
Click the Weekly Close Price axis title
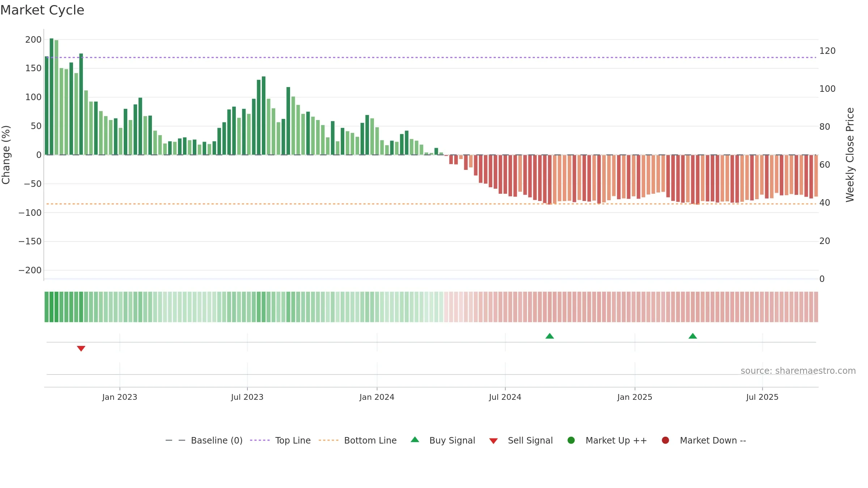(850, 155)
